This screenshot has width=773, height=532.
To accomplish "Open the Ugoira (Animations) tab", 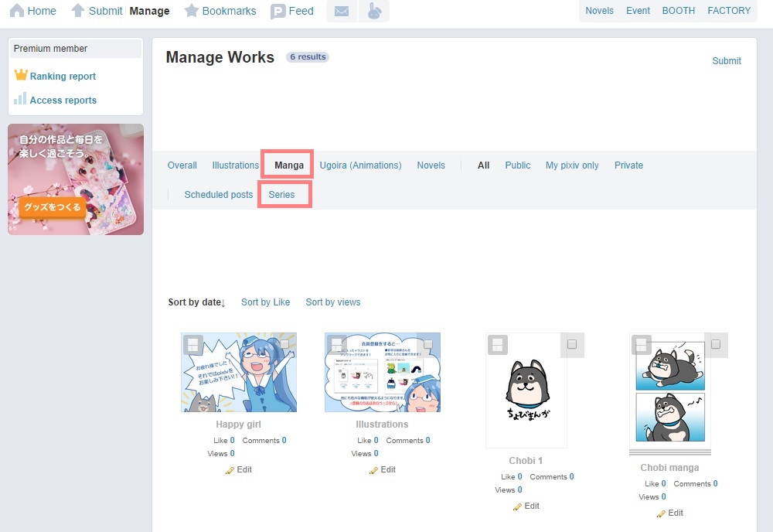I will pos(360,165).
